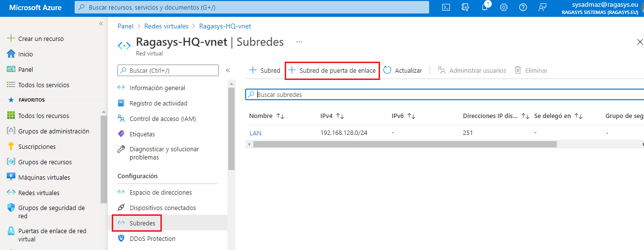Click the Buscar subredes filter field
Screen dimensions: 644x250
point(445,94)
